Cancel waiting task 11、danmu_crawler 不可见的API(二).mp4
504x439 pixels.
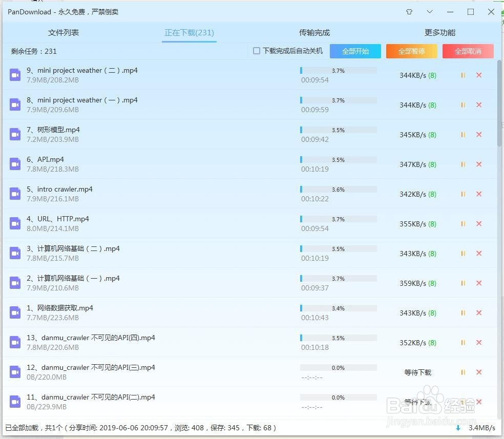[479, 402]
